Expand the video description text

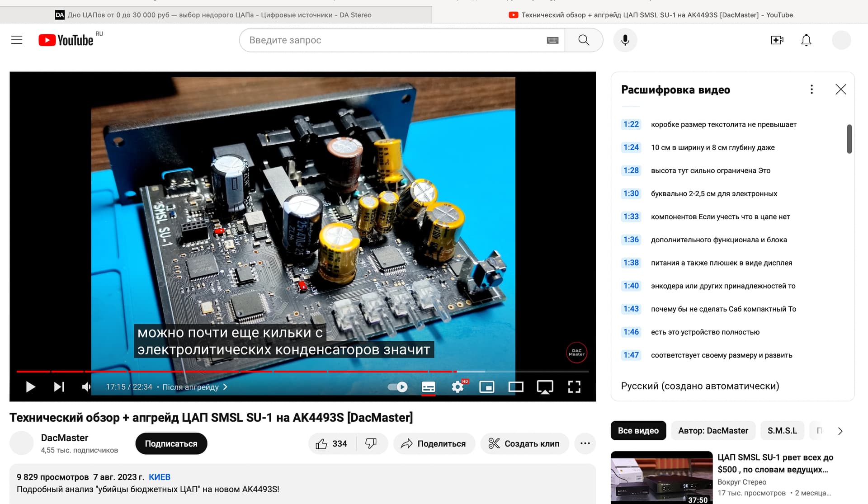tap(302, 484)
